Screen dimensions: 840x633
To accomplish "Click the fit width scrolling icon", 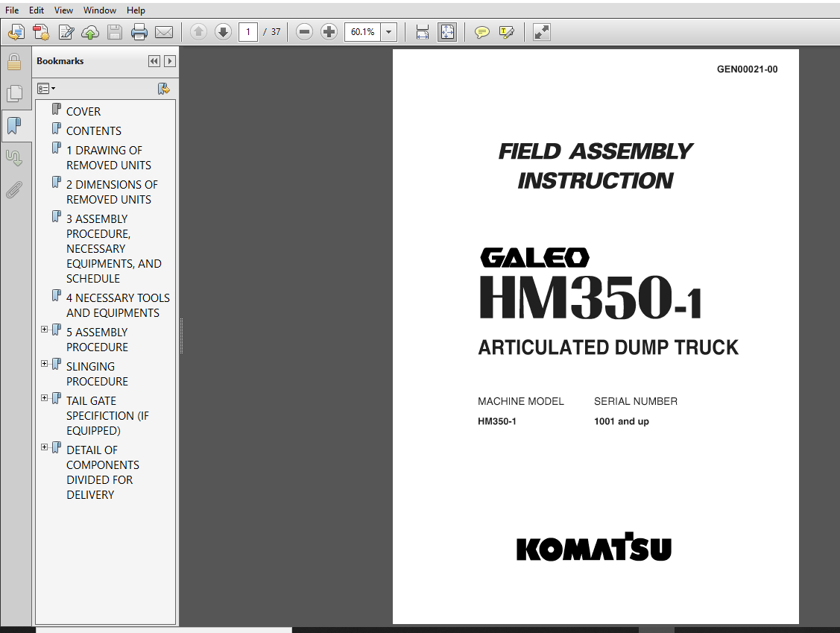I will (423, 32).
